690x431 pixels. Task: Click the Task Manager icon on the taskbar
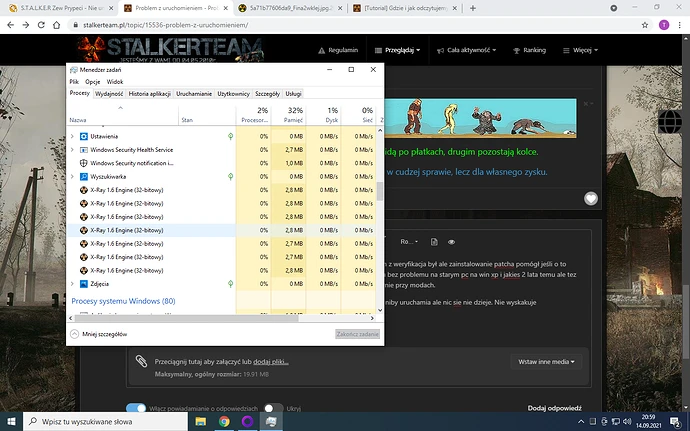coord(271,422)
